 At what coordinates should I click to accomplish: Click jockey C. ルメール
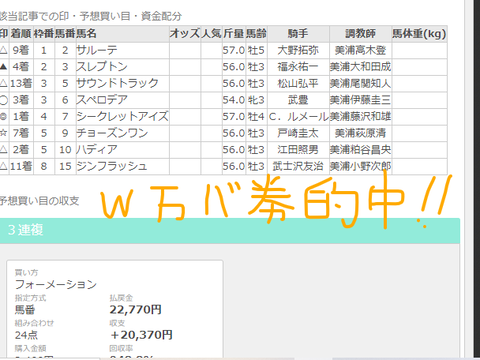pos(299,116)
